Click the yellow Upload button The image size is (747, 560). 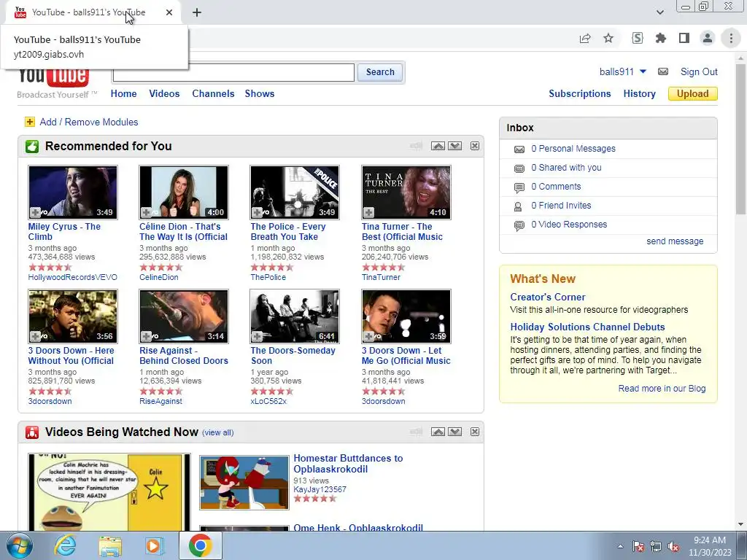(693, 94)
